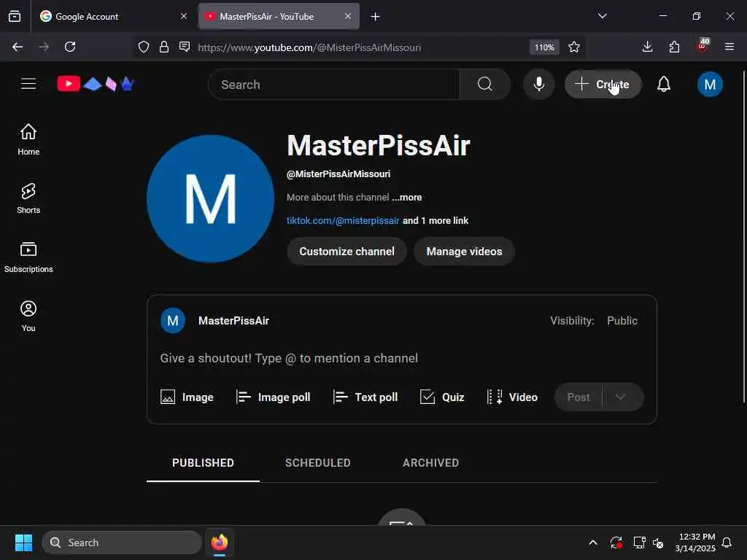Click the search magnifier button
747x560 pixels.
pyautogui.click(x=484, y=85)
